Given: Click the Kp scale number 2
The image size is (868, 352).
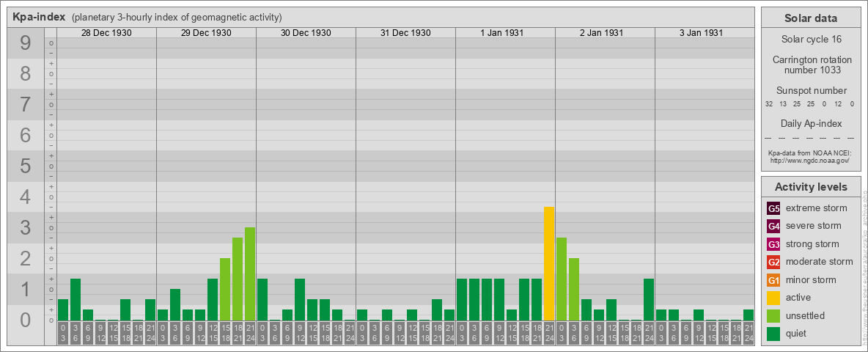Looking at the screenshot, I should (26, 258).
